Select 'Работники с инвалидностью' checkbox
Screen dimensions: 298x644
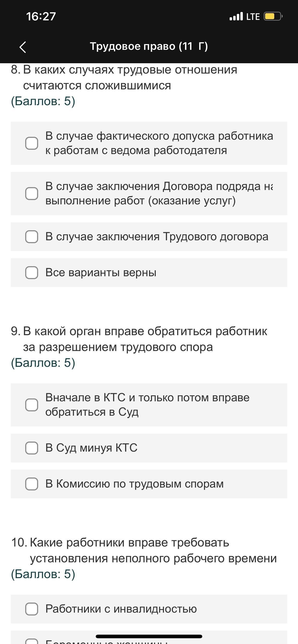[32, 609]
